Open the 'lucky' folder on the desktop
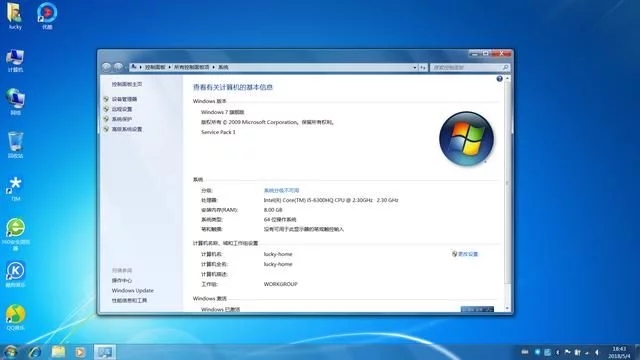Image resolution: width=640 pixels, height=360 pixels. tap(15, 16)
